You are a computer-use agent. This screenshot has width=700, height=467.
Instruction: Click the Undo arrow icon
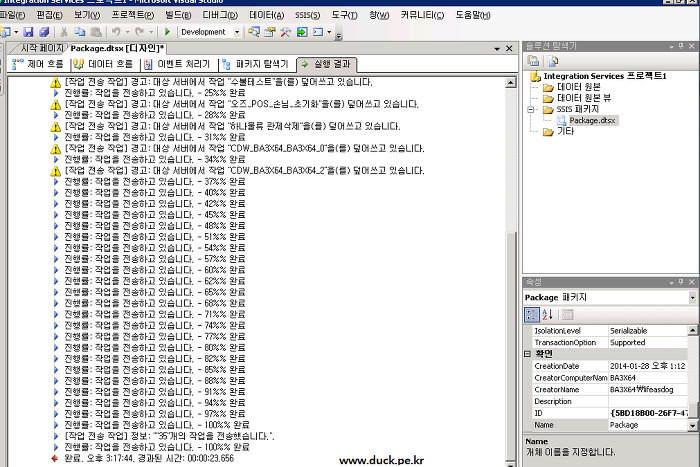[x=116, y=32]
